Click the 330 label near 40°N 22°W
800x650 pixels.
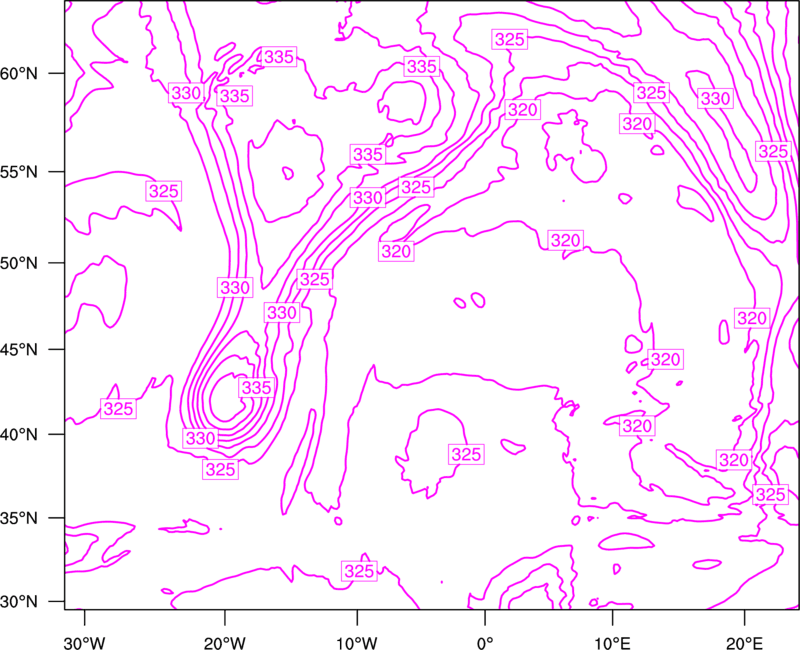tap(201, 438)
